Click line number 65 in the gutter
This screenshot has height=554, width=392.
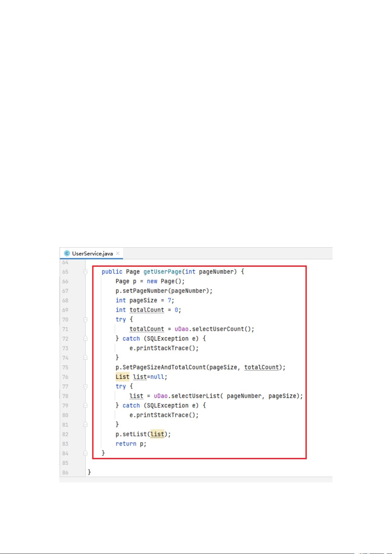click(65, 272)
